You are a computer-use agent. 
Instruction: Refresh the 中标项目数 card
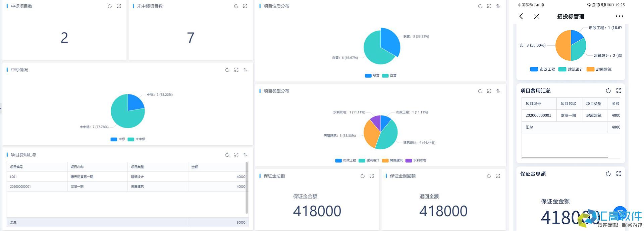click(x=110, y=6)
